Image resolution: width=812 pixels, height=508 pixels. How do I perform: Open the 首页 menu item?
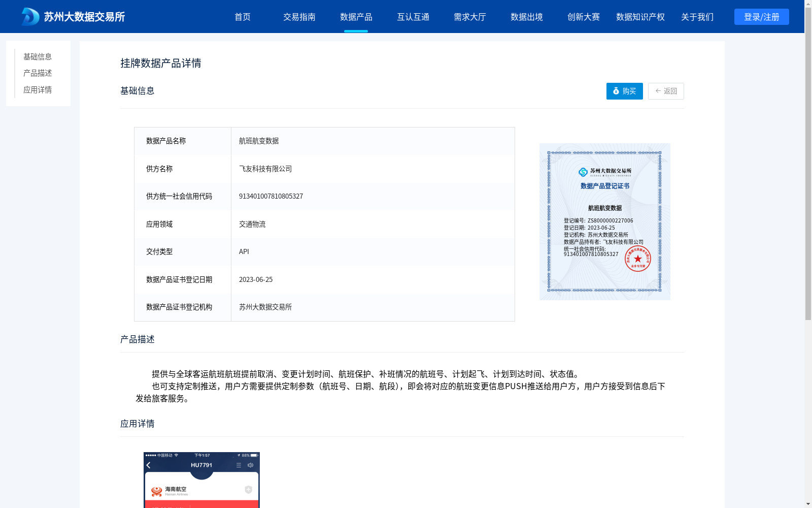click(243, 17)
